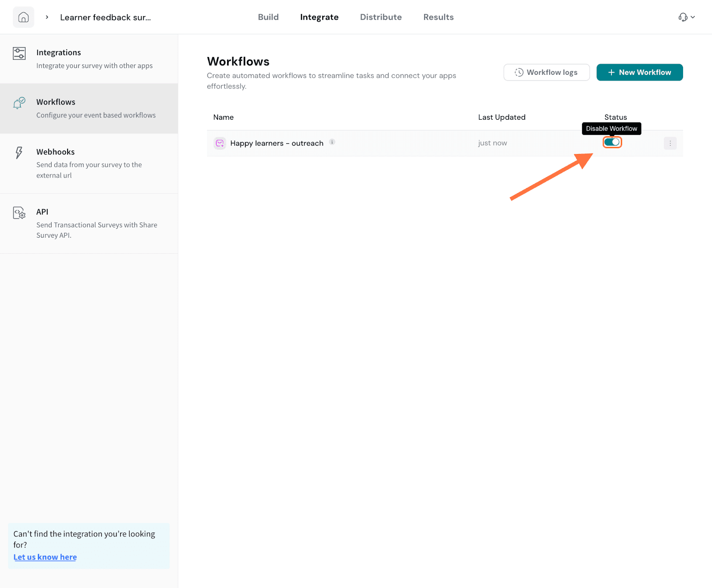Click the Learner feedback survey breadcrumb title
The image size is (712, 588).
pos(105,17)
